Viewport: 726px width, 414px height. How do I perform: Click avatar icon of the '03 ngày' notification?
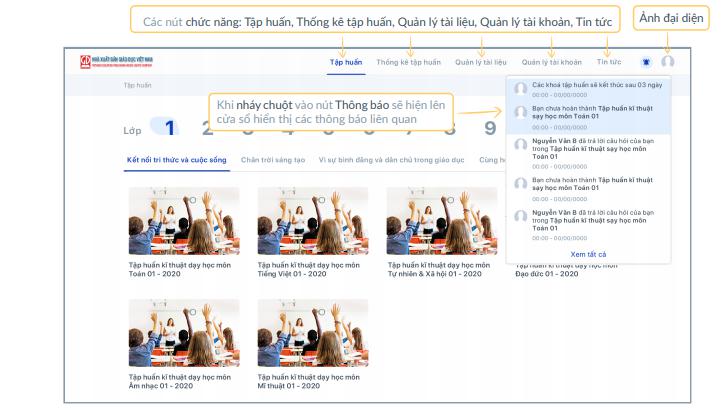520,89
